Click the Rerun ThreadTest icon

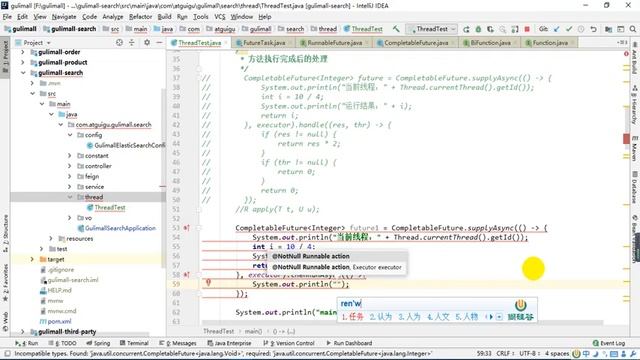tap(466, 29)
